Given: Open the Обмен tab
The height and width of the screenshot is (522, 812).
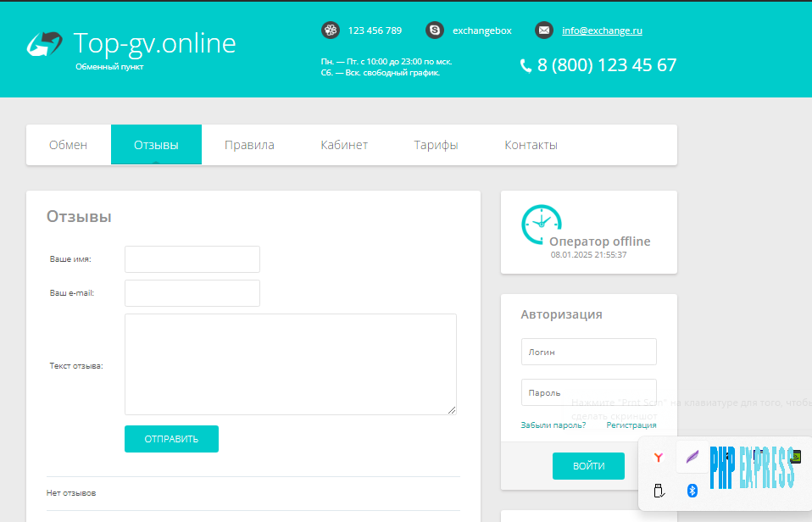Looking at the screenshot, I should (x=69, y=145).
